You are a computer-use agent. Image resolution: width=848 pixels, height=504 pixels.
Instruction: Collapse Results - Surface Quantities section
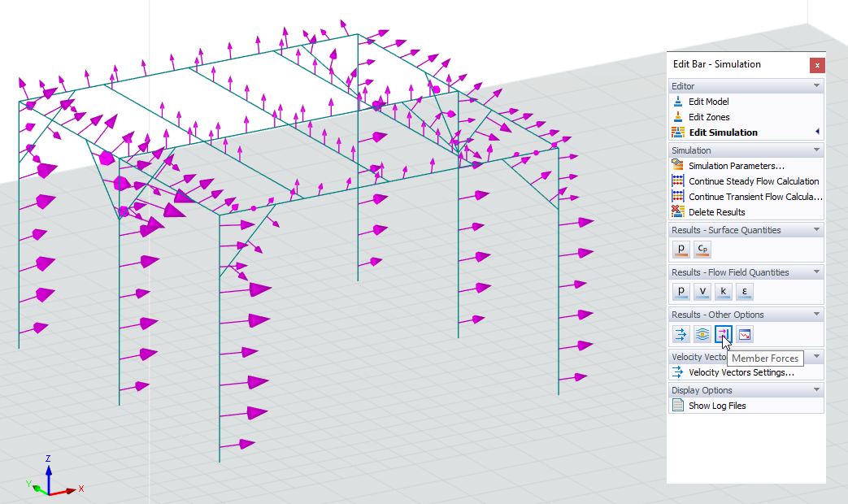(816, 230)
